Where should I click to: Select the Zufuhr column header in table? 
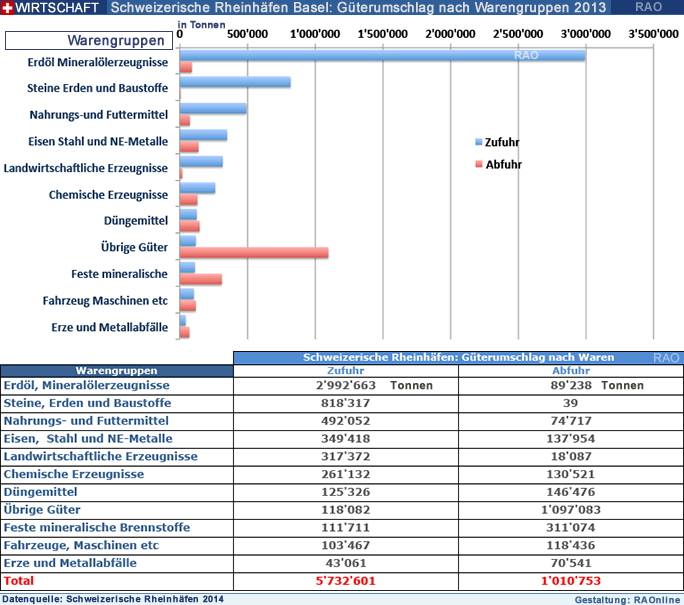coord(345,371)
